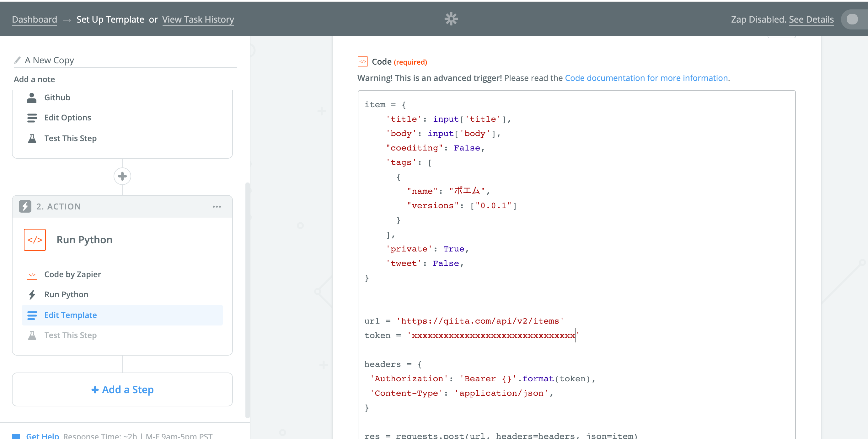Select Edit Options in trigger step
The width and height of the screenshot is (868, 439).
pos(68,118)
